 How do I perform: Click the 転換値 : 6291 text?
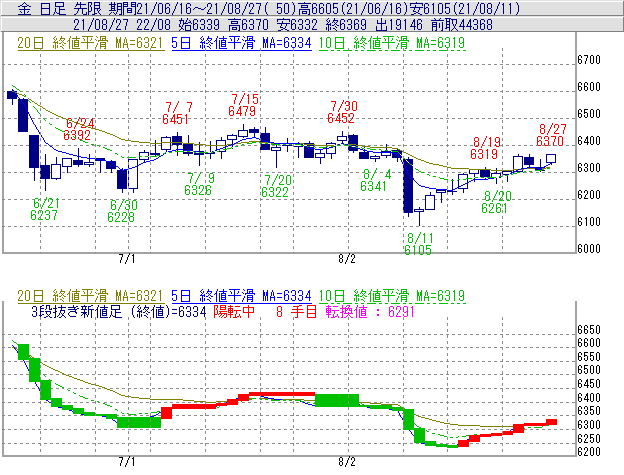point(370,311)
